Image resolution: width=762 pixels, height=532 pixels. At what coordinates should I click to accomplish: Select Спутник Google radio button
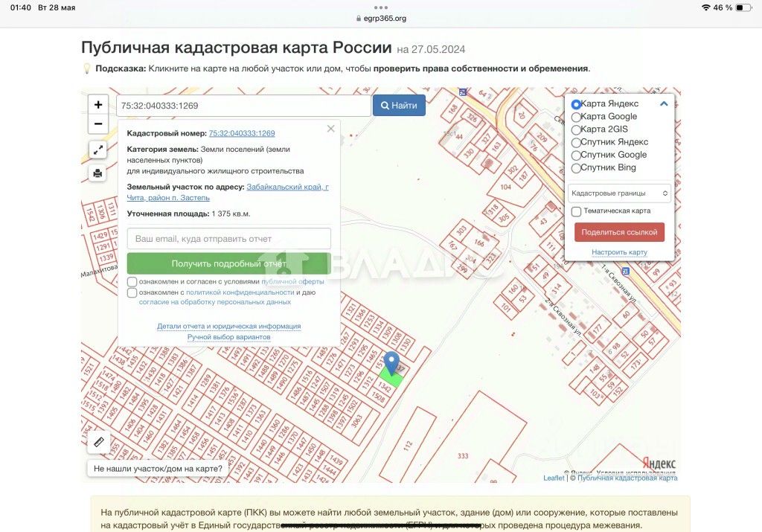[576, 156]
